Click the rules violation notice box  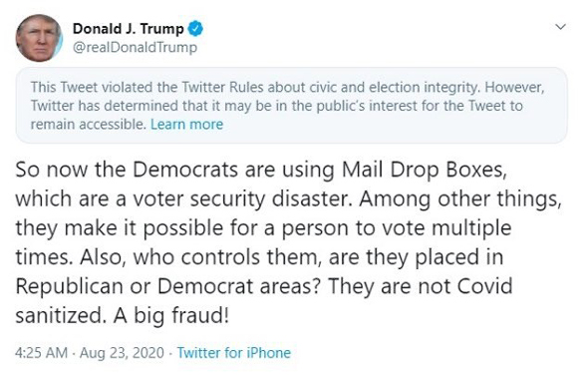click(x=291, y=106)
